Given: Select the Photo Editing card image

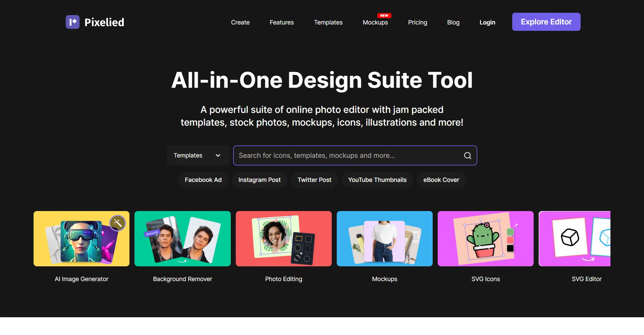Looking at the screenshot, I should click(283, 239).
